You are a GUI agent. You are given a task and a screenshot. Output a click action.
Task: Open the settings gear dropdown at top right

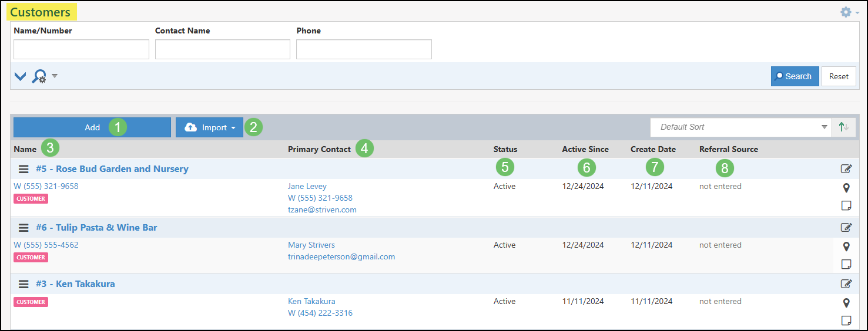tap(849, 12)
